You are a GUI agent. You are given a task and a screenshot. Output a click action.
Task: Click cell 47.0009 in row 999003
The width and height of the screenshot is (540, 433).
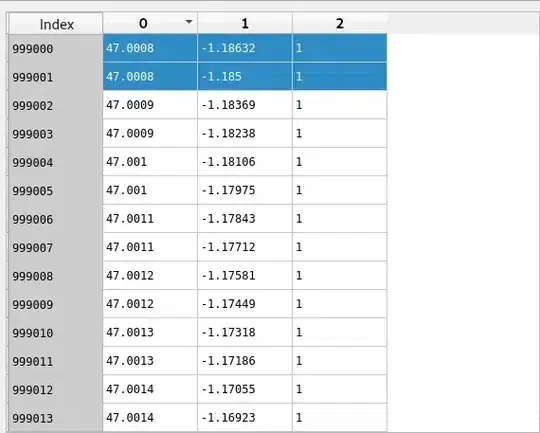[x=150, y=133]
